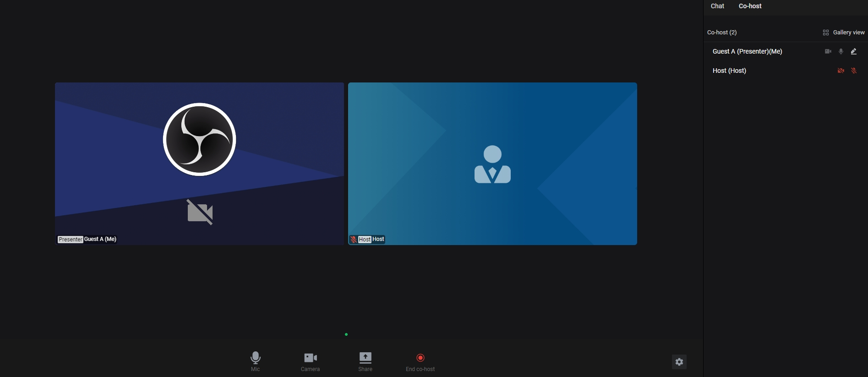This screenshot has height=377, width=868.
Task: Click disabled camera icon in Host row
Action: [x=841, y=71]
